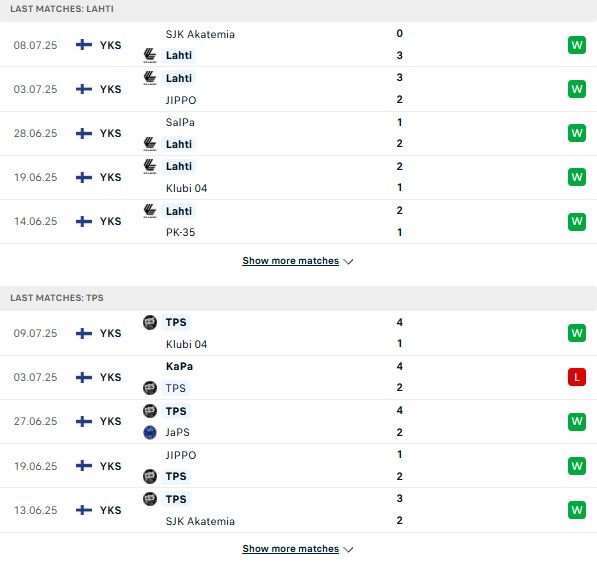Expand more Lahti matches with the chevron arrow
597x565 pixels.
pos(348,262)
